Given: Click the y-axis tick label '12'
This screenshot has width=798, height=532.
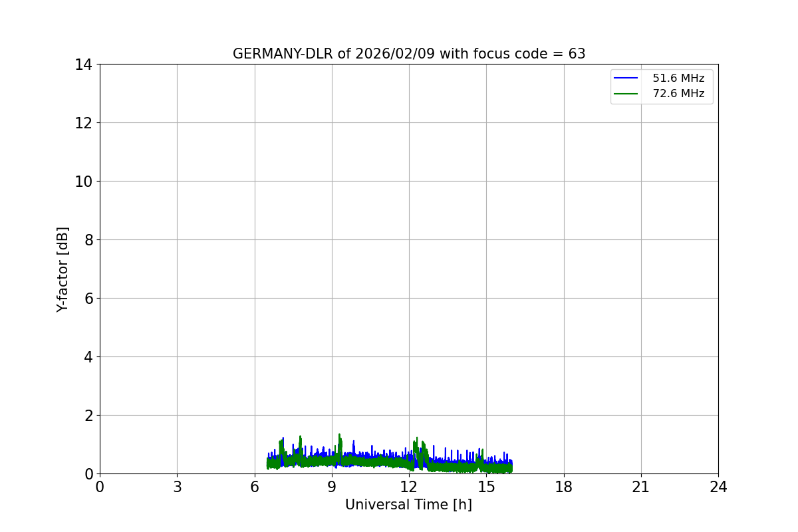Looking at the screenshot, I should 84,123.
